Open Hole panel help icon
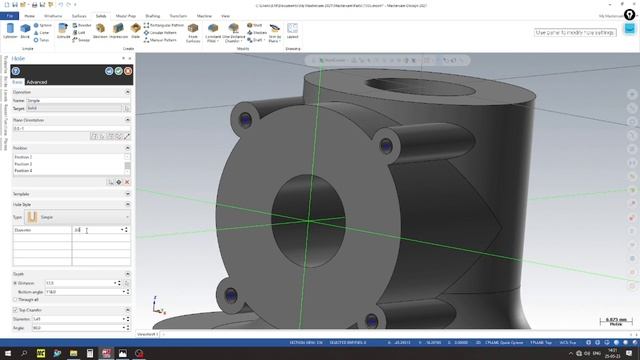Image resolution: width=640 pixels, height=360 pixels. pos(16,71)
